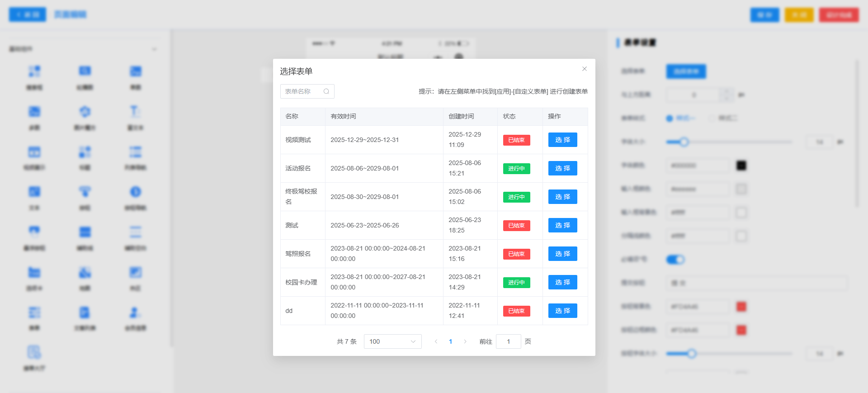Screen dimensions: 868x393
Task: Collapse the left component list chevron
Action: 154,49
